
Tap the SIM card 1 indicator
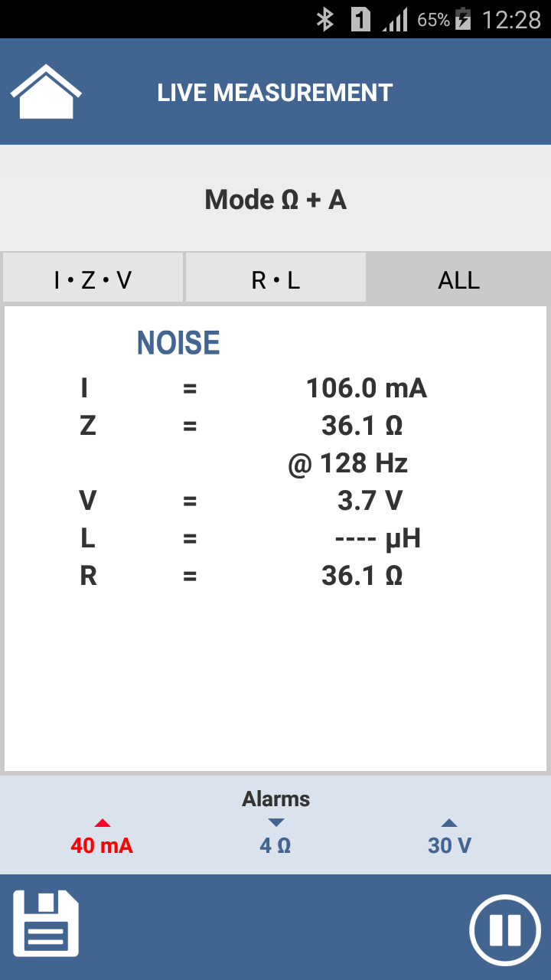pos(360,19)
